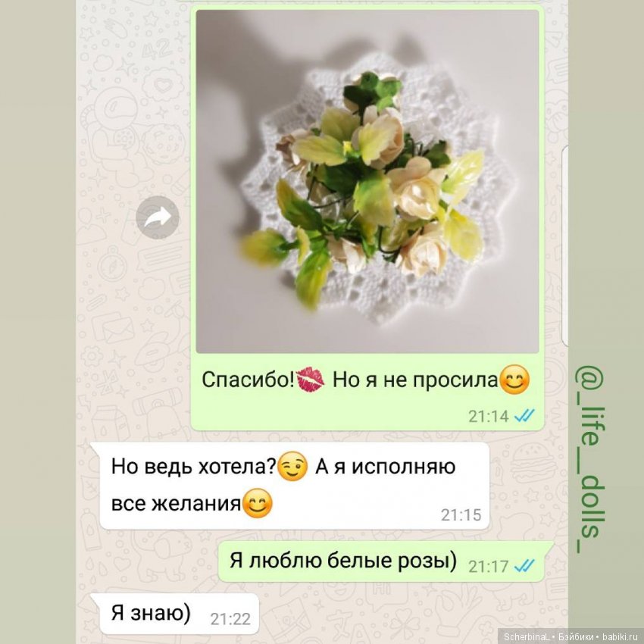
Task: Select the 'Спасибо! Но я не просила' caption
Action: pyautogui.click(x=365, y=380)
